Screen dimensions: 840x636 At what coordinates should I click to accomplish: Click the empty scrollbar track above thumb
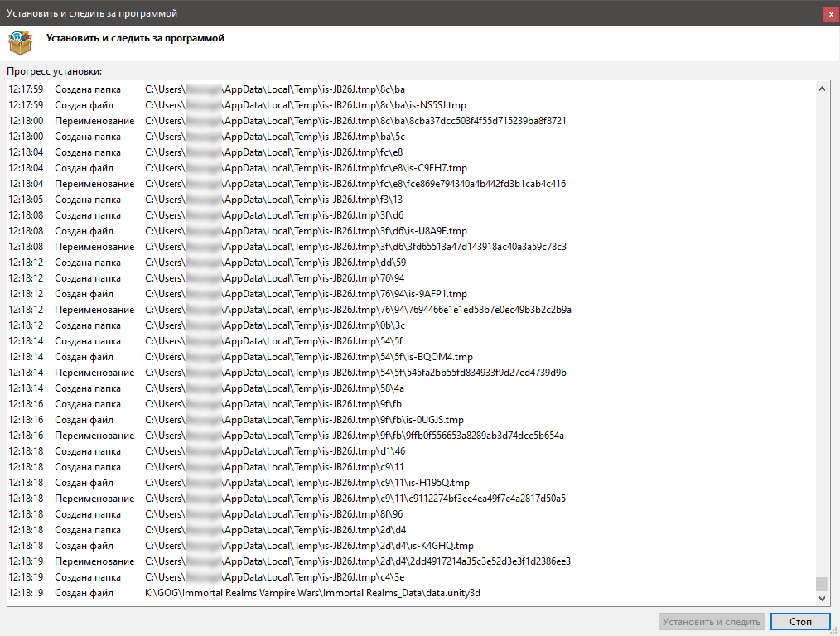(x=822, y=331)
